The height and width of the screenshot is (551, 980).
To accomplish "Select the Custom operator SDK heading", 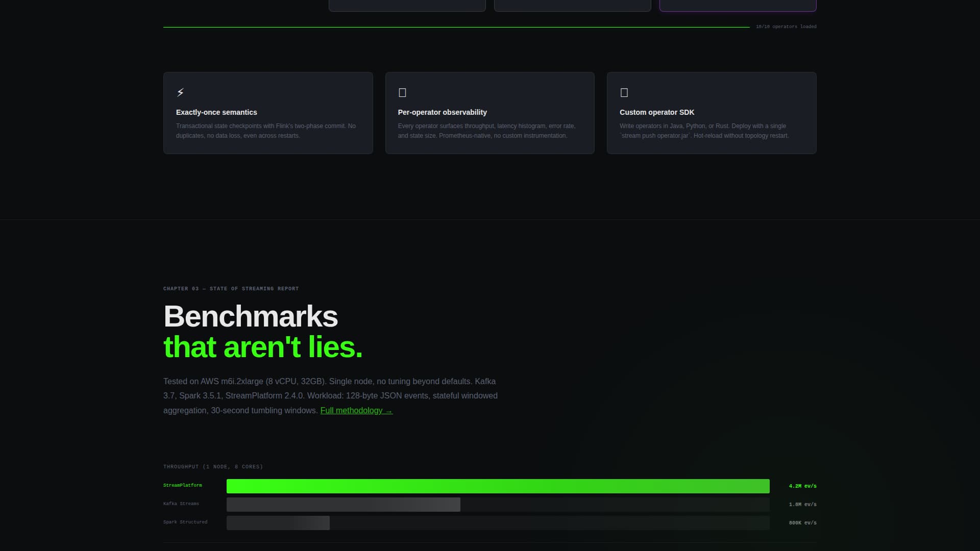I will (657, 112).
